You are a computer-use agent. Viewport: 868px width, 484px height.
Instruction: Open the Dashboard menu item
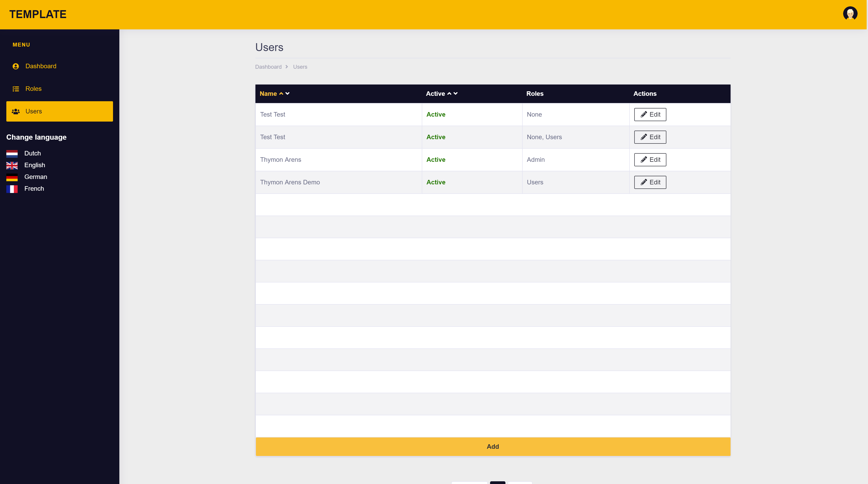pyautogui.click(x=41, y=66)
